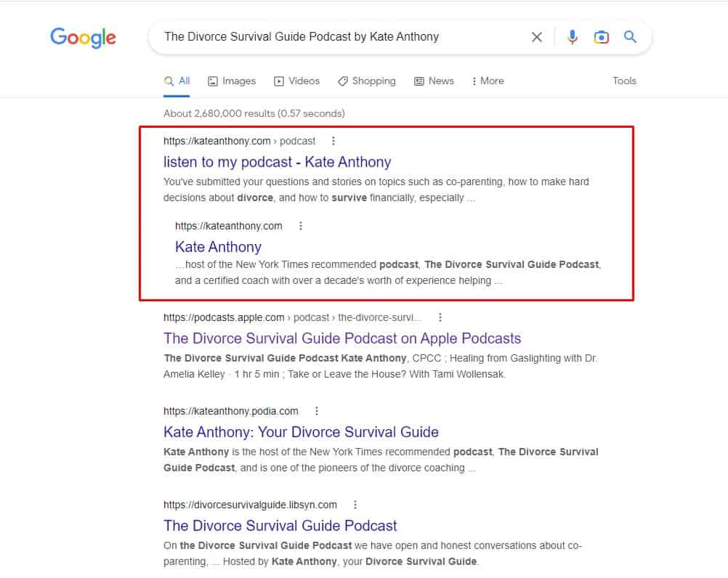Click the 'https://kateanthony.podia.com' URL text
The width and height of the screenshot is (728, 578).
click(231, 411)
